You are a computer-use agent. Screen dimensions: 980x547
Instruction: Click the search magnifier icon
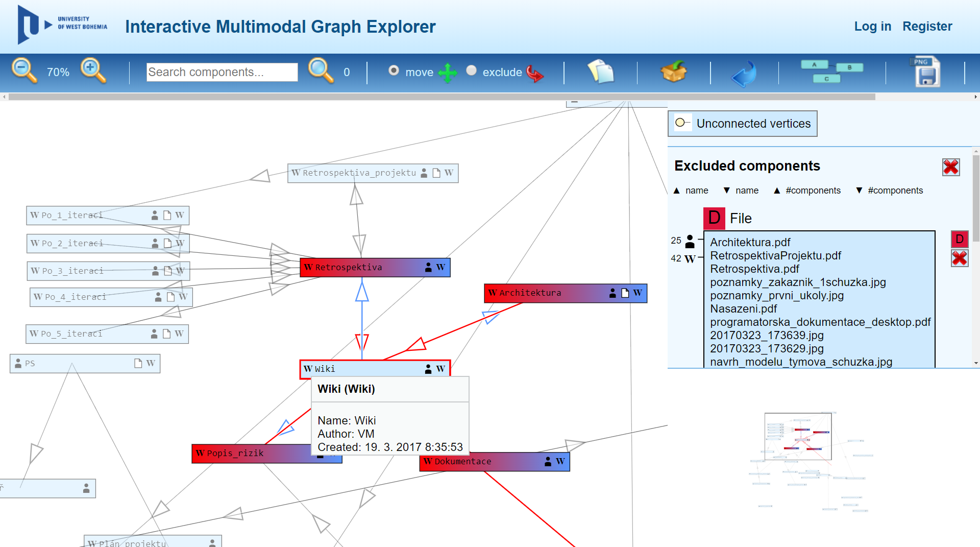coord(321,71)
